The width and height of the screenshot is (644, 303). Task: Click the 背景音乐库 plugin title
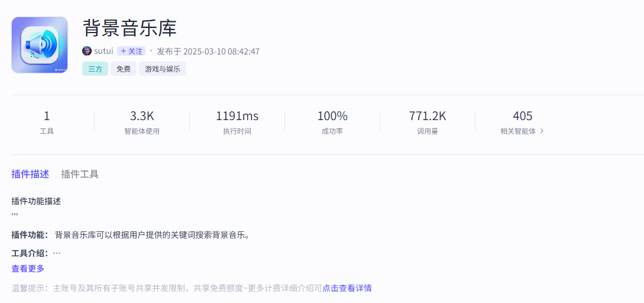pyautogui.click(x=130, y=28)
